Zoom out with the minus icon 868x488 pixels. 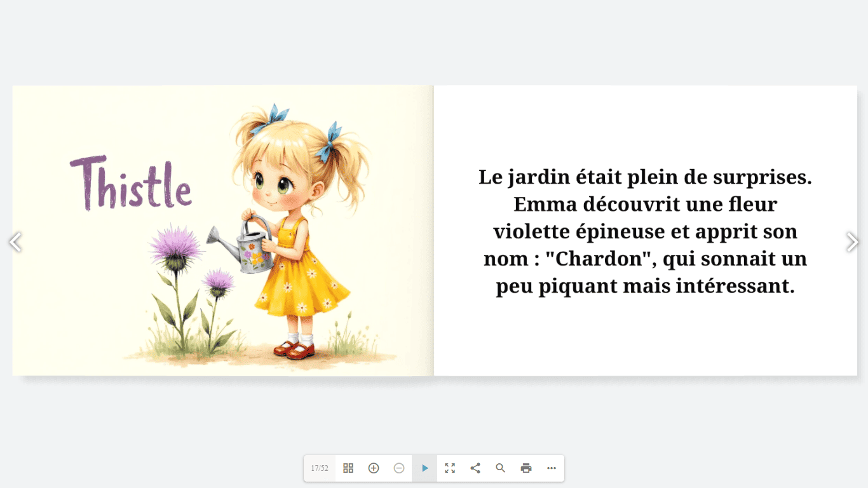tap(399, 468)
